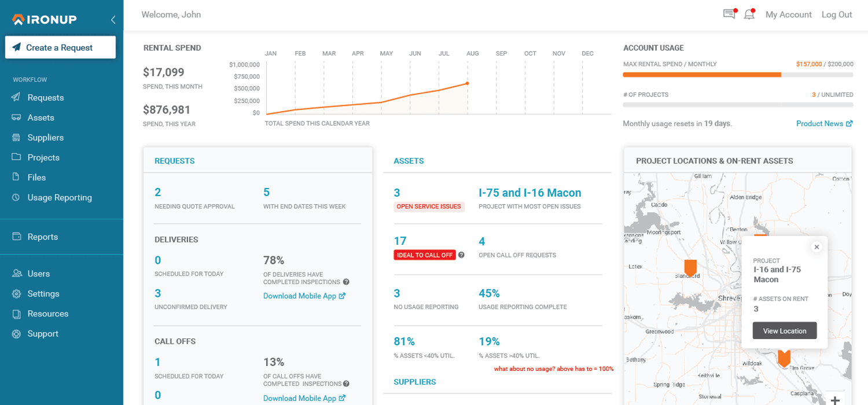Image resolution: width=868 pixels, height=405 pixels.
Task: Open Requests in the sidebar
Action: point(46,98)
